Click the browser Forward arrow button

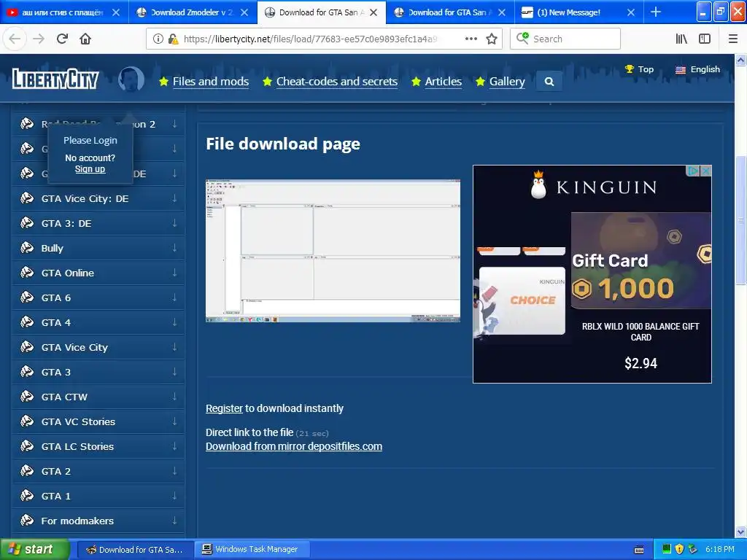tap(39, 39)
